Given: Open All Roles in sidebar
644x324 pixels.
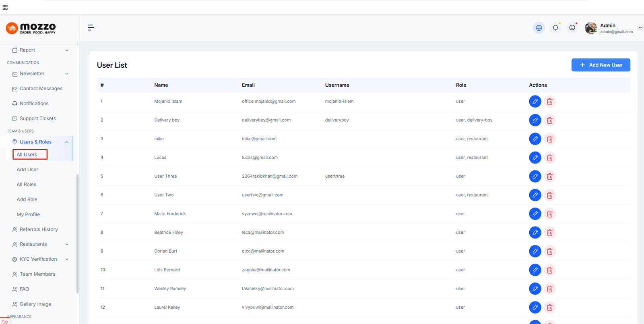Looking at the screenshot, I should (27, 185).
